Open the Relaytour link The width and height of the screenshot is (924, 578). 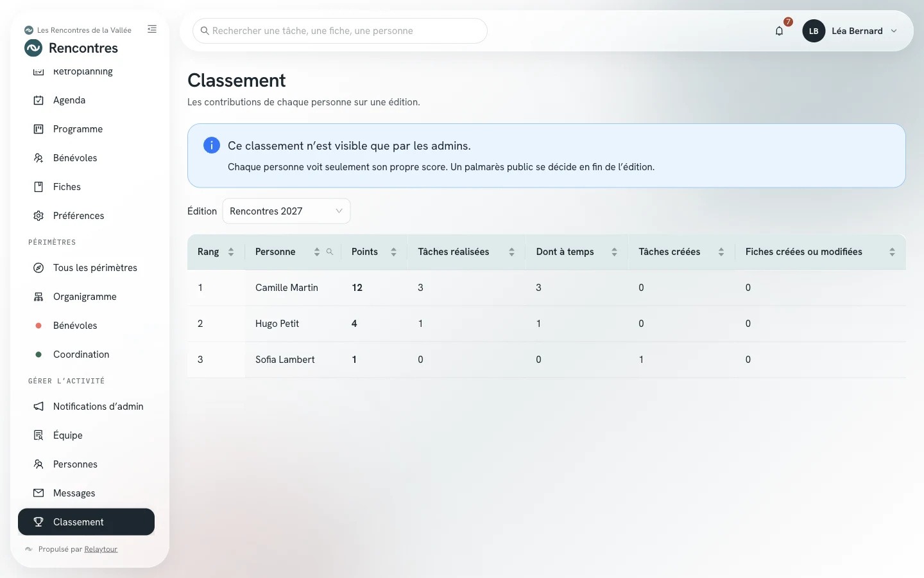pos(101,549)
